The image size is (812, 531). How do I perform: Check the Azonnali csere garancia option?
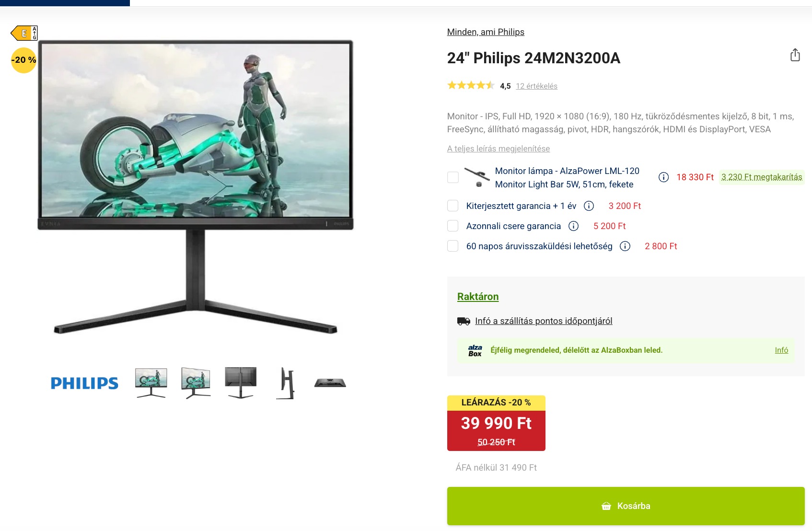pyautogui.click(x=453, y=226)
